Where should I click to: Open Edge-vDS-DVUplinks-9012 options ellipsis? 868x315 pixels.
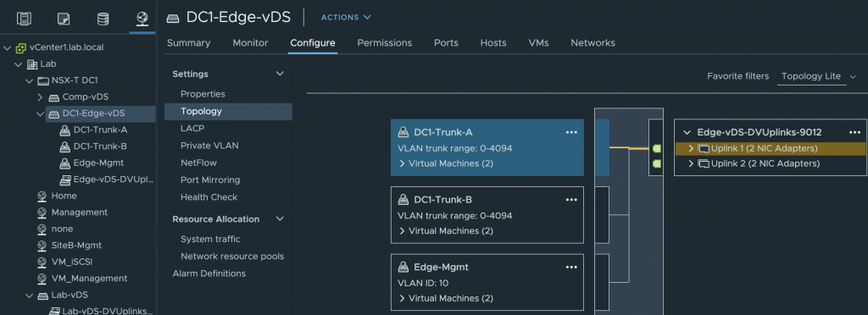click(x=854, y=133)
